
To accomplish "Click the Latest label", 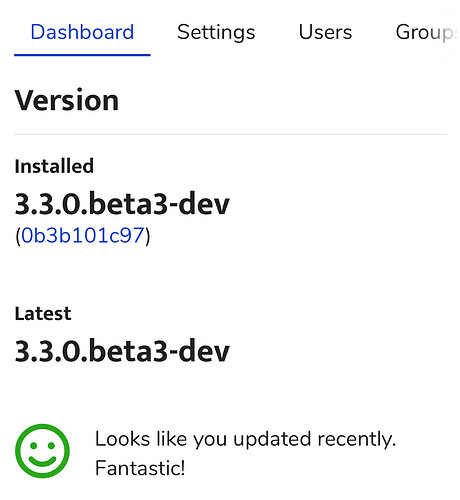I will 43,314.
